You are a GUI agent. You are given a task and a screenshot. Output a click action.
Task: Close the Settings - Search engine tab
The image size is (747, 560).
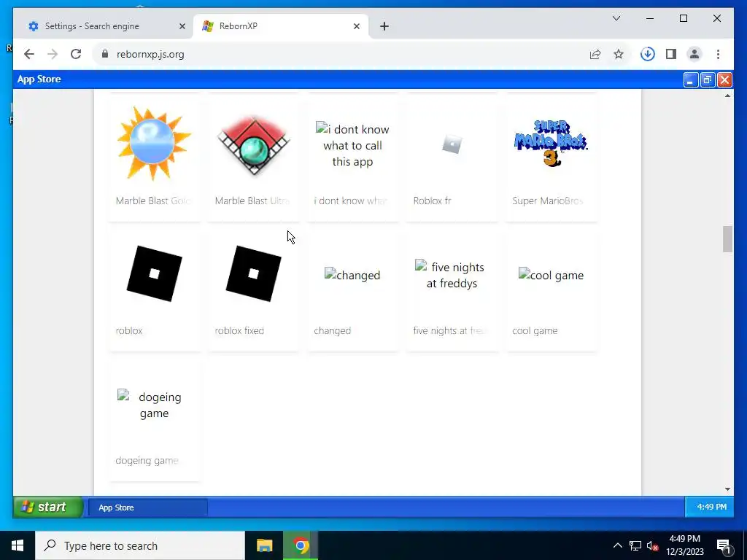[x=182, y=26]
